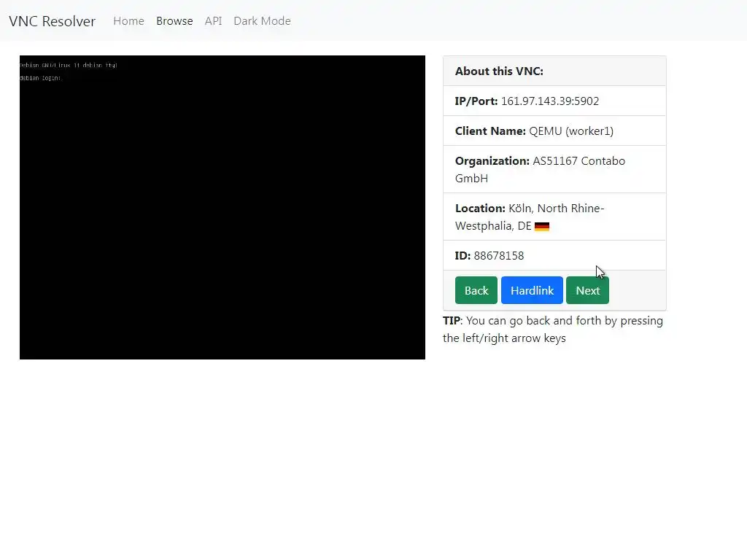
Task: Click the green Next button
Action: click(587, 290)
